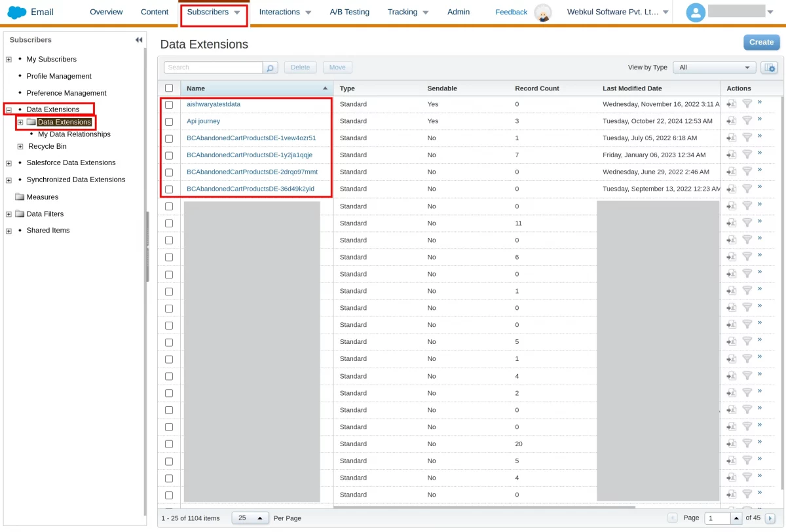The height and width of the screenshot is (532, 786).
Task: Click the Create button
Action: click(x=761, y=42)
